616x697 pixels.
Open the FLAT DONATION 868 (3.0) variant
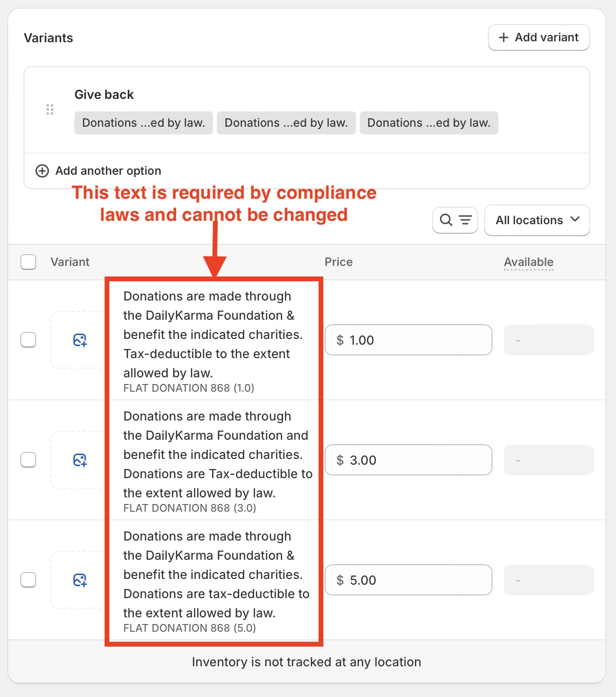click(x=190, y=508)
